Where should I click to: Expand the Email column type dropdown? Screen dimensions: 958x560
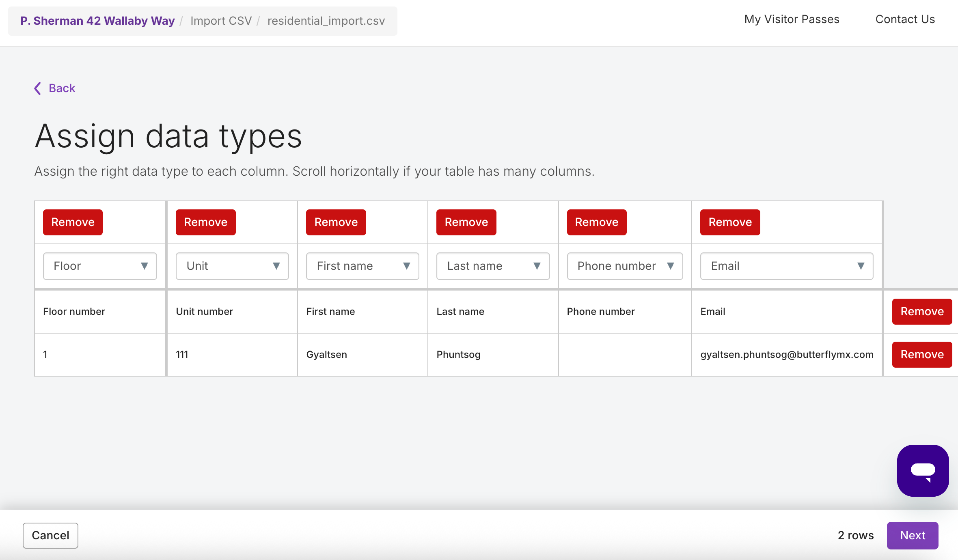click(786, 266)
